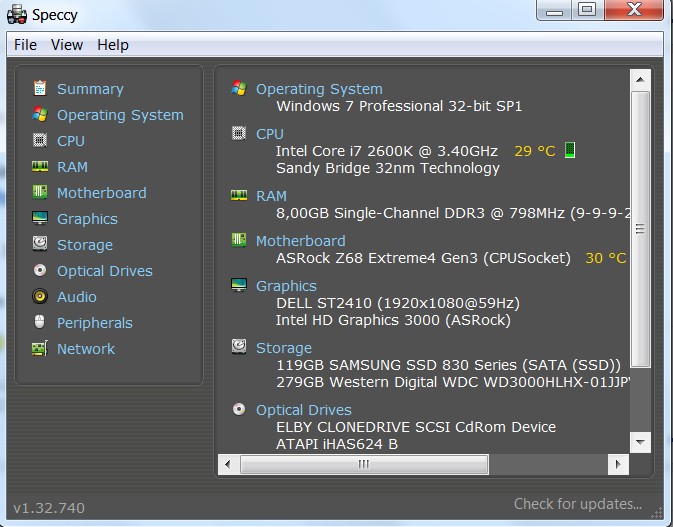Click the 30 °C motherboard temperature value
Viewport: 673px width, 527px height.
point(606,258)
